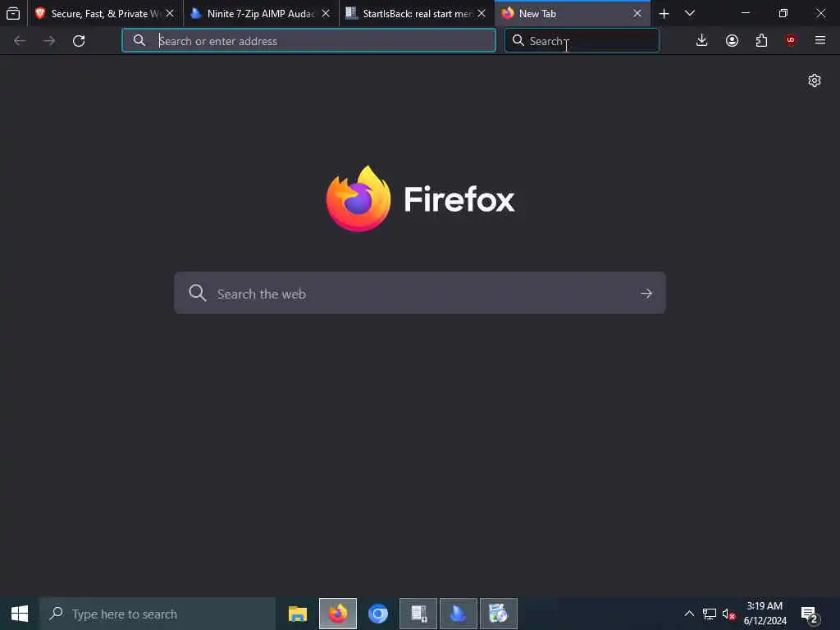Close the Ninite tab
840x630 pixels.
pyautogui.click(x=326, y=13)
